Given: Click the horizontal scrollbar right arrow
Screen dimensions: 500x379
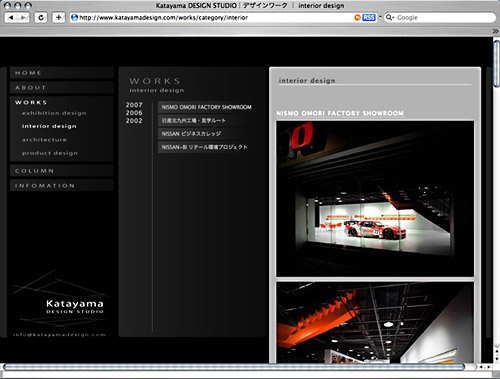Looking at the screenshot, I should click(x=490, y=367).
